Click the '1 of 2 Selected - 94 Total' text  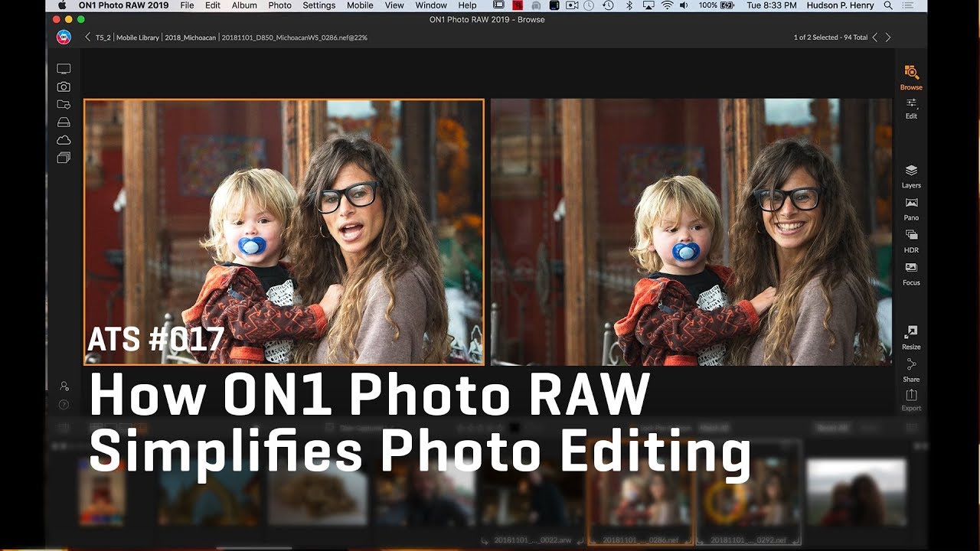pyautogui.click(x=831, y=37)
